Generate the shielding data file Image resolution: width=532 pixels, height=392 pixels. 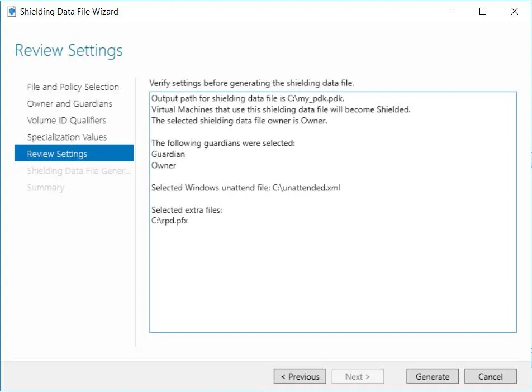pos(433,376)
